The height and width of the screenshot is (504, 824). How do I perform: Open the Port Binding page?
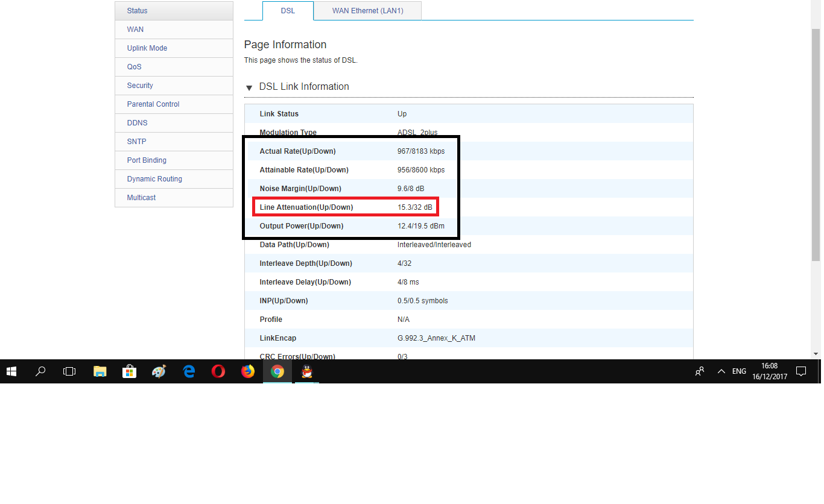click(147, 160)
